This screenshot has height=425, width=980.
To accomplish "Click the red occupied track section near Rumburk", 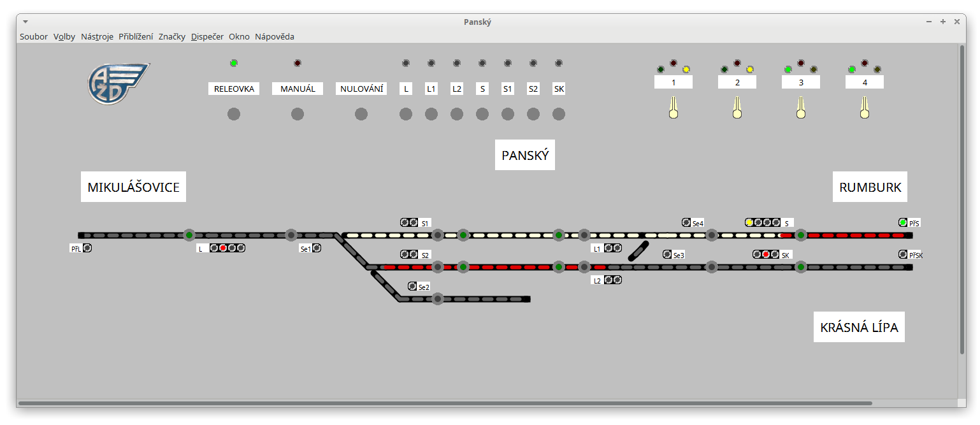I will point(854,235).
